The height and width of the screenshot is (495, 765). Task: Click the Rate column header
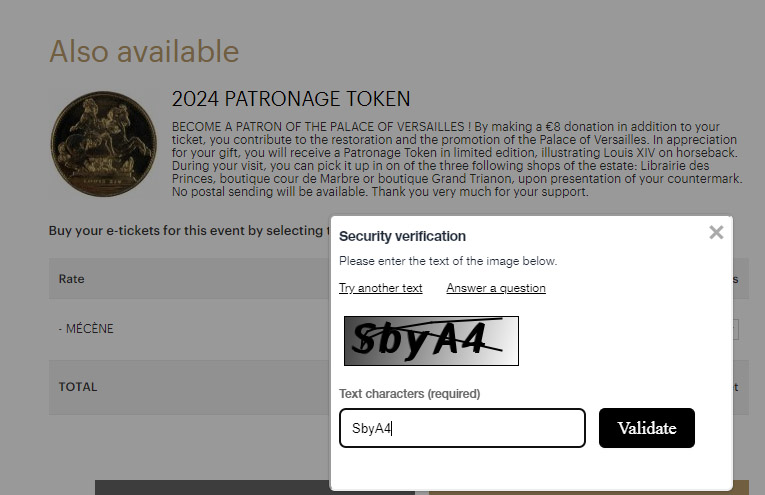tap(71, 279)
